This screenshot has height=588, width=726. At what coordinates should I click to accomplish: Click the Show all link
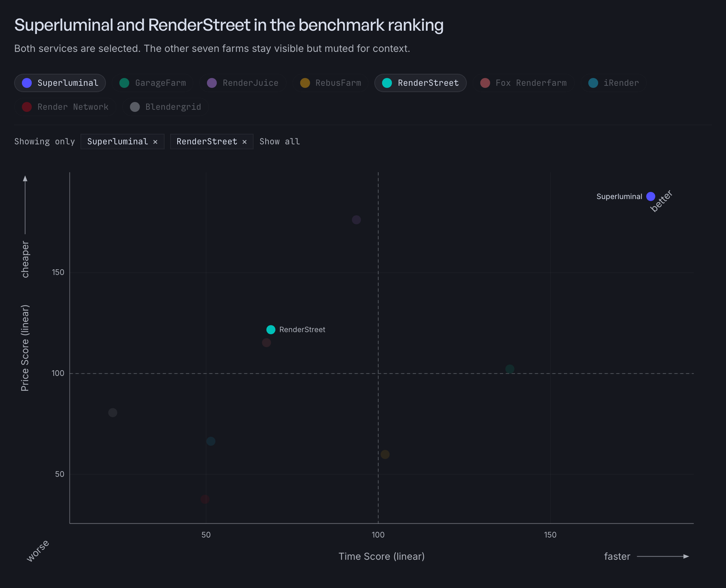pyautogui.click(x=280, y=142)
